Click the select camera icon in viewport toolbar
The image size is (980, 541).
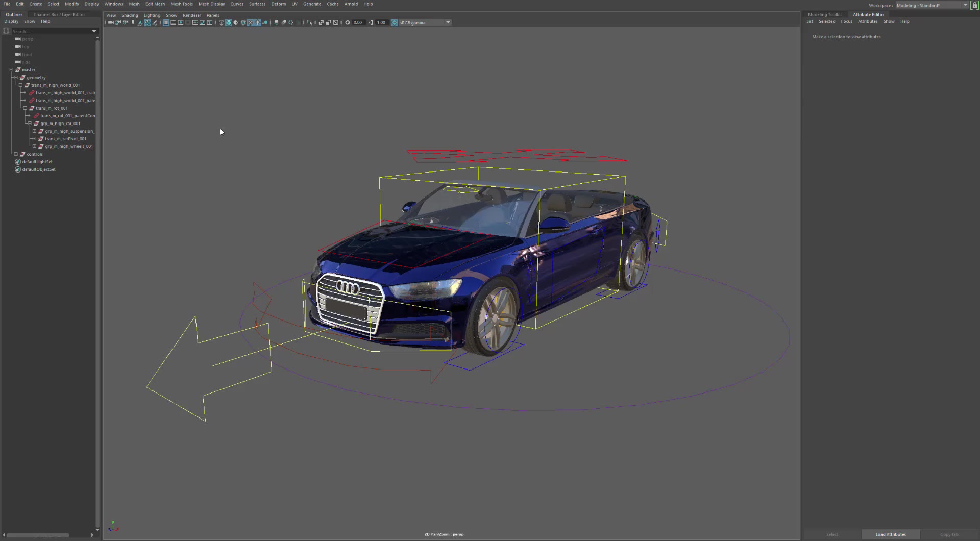click(x=111, y=22)
